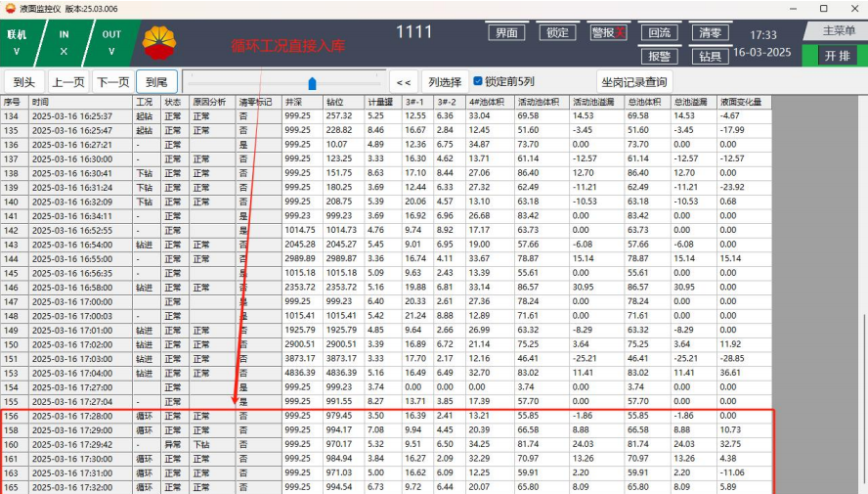Click the blue page slider thumb
This screenshot has height=494, width=868.
[312, 83]
